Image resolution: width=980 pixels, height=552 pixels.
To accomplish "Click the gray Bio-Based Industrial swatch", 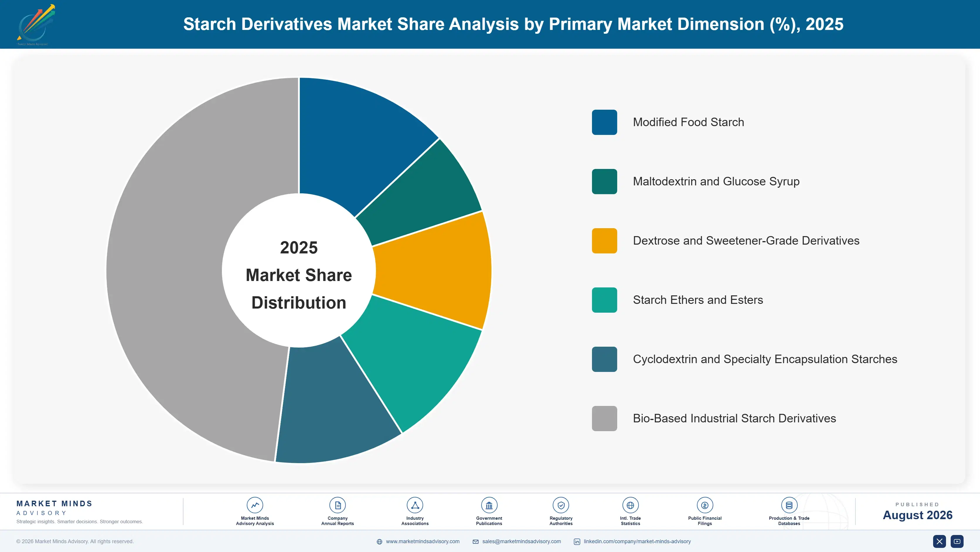I will 604,418.
